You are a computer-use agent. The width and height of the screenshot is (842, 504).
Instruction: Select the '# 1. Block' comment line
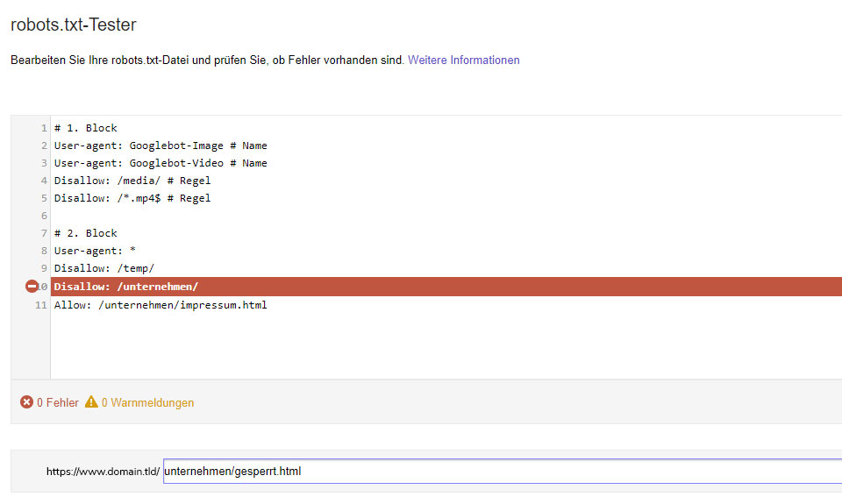tap(85, 128)
